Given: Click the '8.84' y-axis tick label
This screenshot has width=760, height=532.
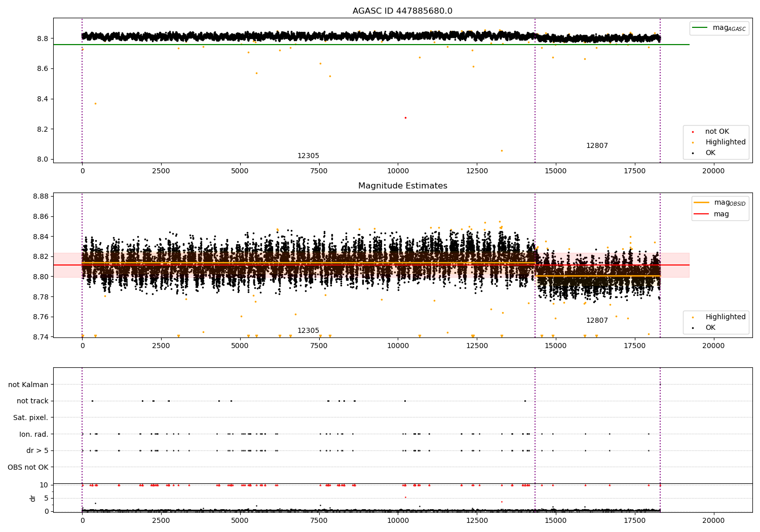Looking at the screenshot, I should (41, 237).
